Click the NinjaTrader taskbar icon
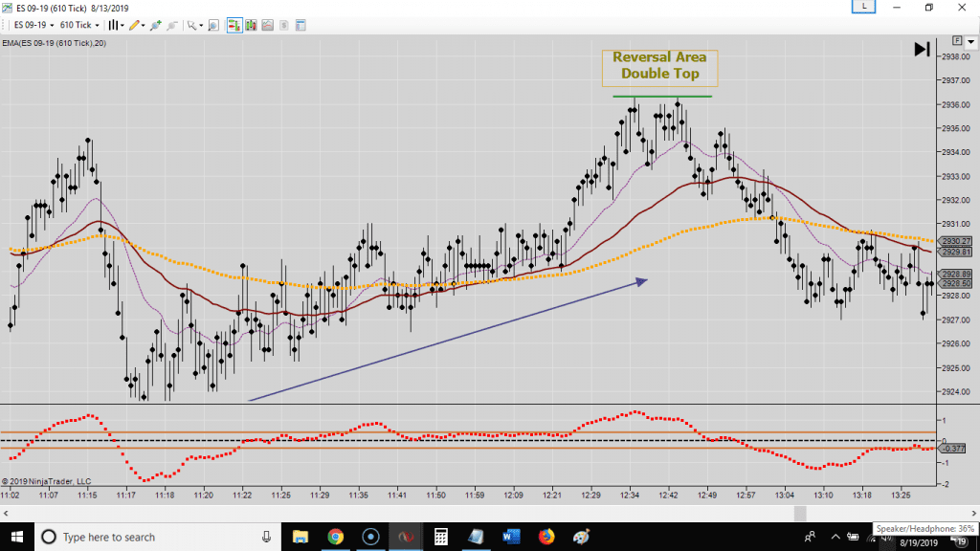The height and width of the screenshot is (551, 980). [406, 537]
